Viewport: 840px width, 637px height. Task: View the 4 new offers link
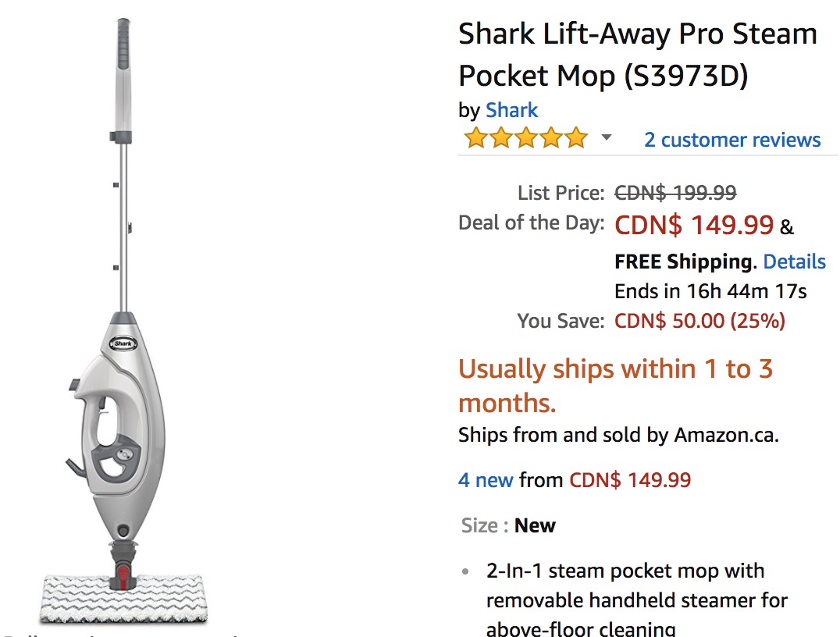pyautogui.click(x=486, y=479)
